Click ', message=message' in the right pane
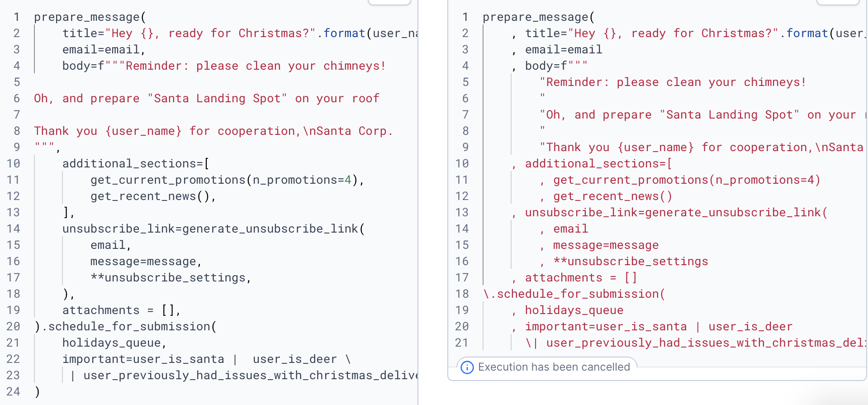The height and width of the screenshot is (405, 868). point(599,245)
